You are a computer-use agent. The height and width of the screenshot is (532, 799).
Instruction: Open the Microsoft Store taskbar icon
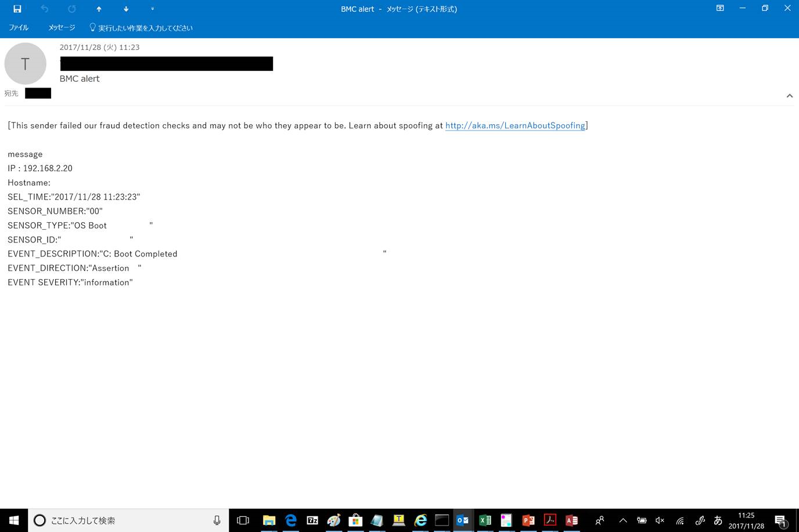pyautogui.click(x=355, y=520)
